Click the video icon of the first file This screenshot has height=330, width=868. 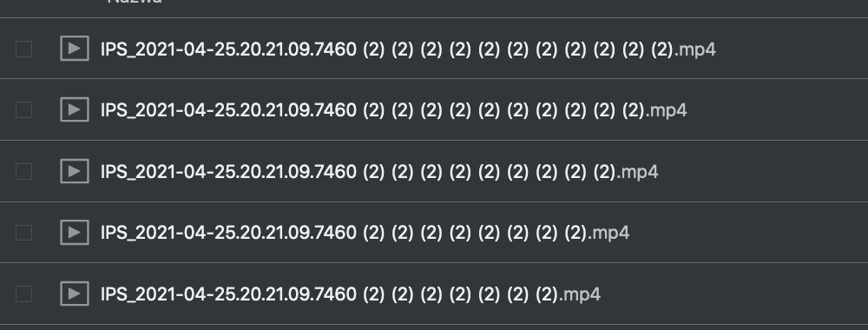pyautogui.click(x=74, y=49)
